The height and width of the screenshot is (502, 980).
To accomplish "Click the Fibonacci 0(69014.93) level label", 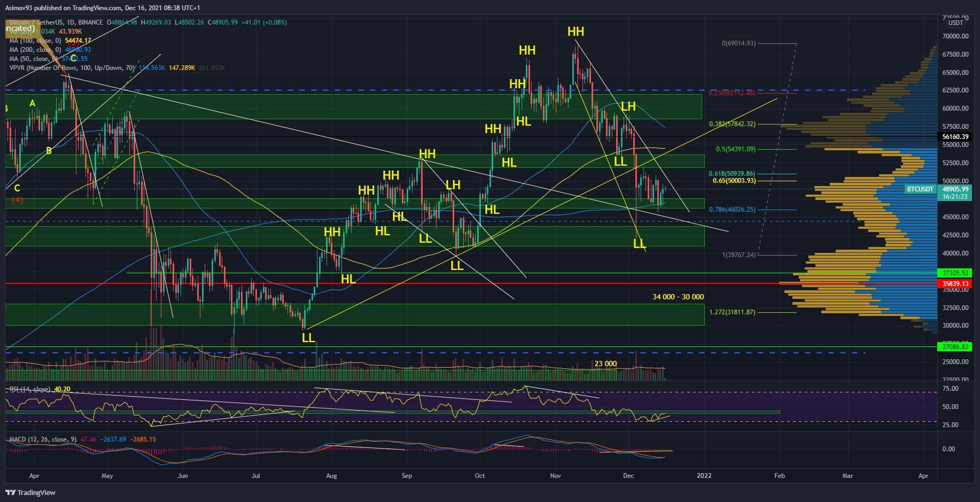I will (738, 43).
